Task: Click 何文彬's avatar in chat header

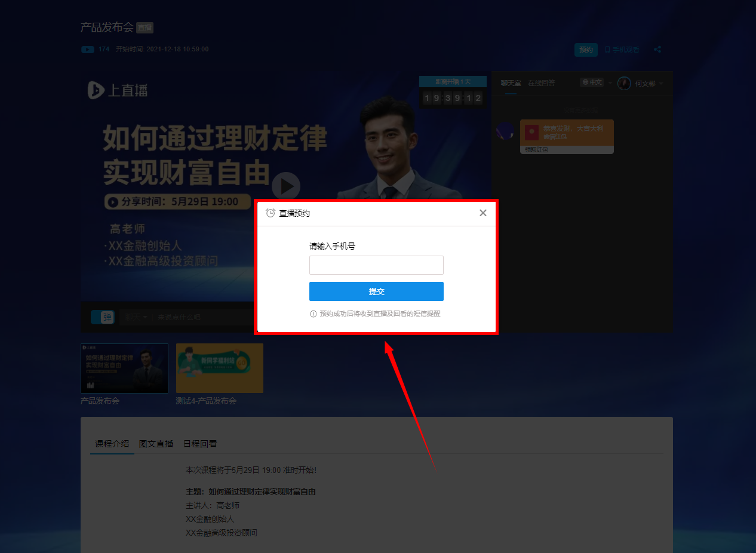Action: click(624, 84)
